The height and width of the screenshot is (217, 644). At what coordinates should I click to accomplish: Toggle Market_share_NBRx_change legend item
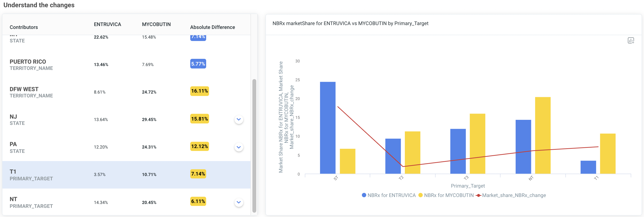tap(511, 195)
